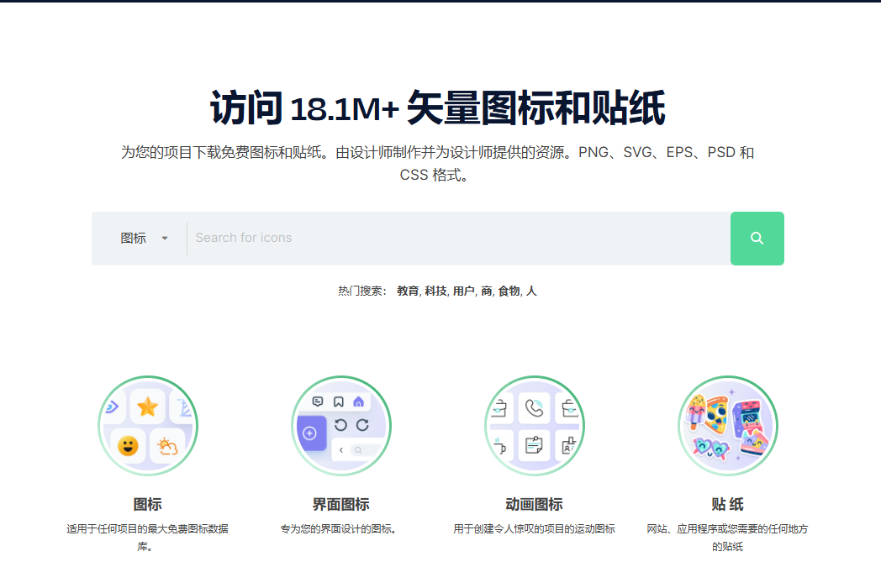The image size is (881, 588).
Task: Click the 人 popular search link
Action: 531,291
